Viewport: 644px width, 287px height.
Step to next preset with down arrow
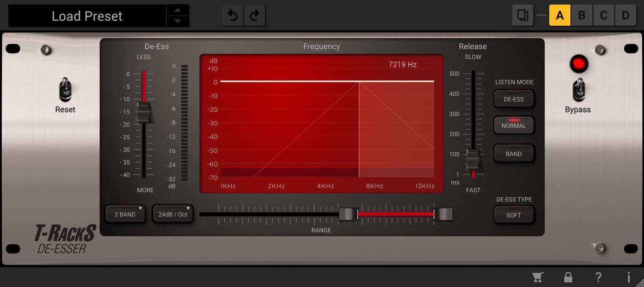tap(178, 21)
